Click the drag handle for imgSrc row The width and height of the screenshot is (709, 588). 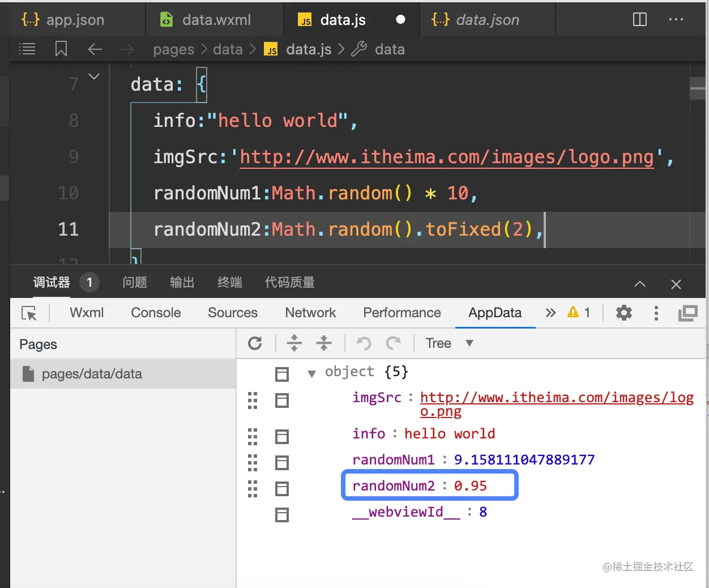253,400
